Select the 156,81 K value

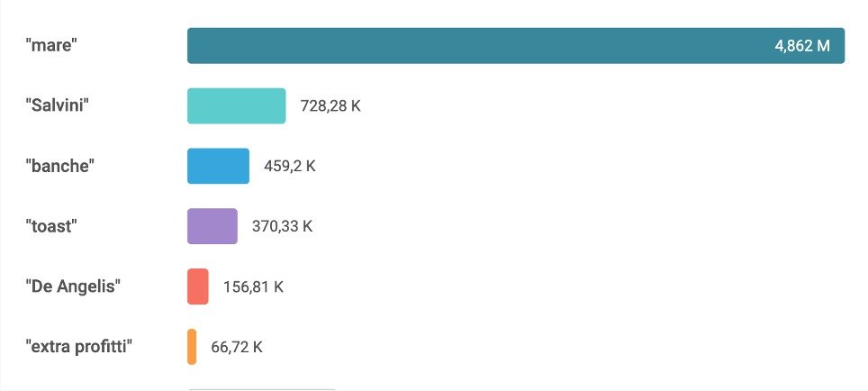[253, 287]
